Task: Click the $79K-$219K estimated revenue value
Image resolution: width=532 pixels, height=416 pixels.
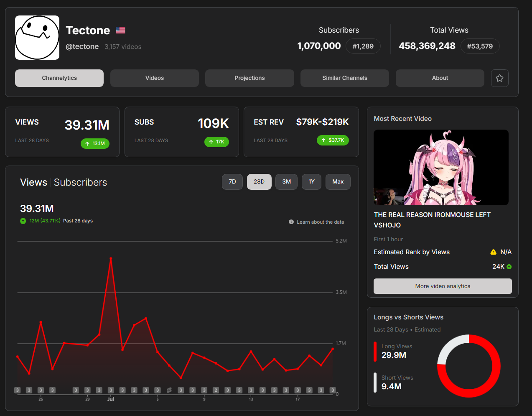Action: 323,122
